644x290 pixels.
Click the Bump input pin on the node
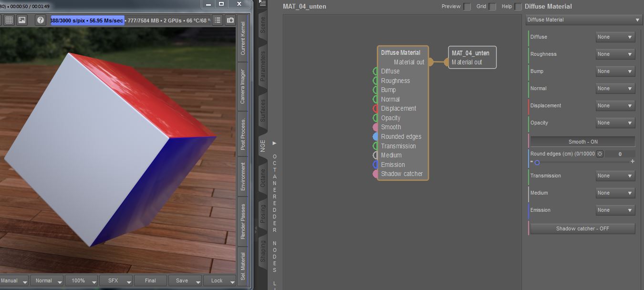[x=375, y=90]
